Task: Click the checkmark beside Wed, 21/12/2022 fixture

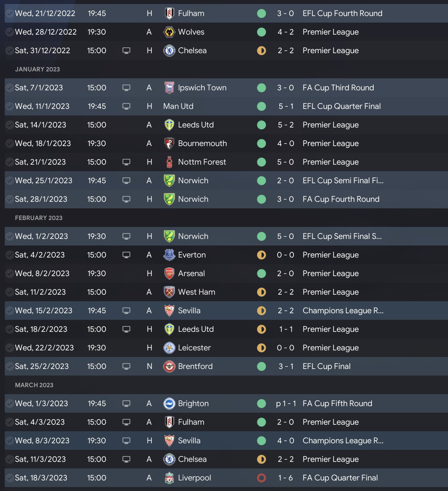Action: point(9,13)
